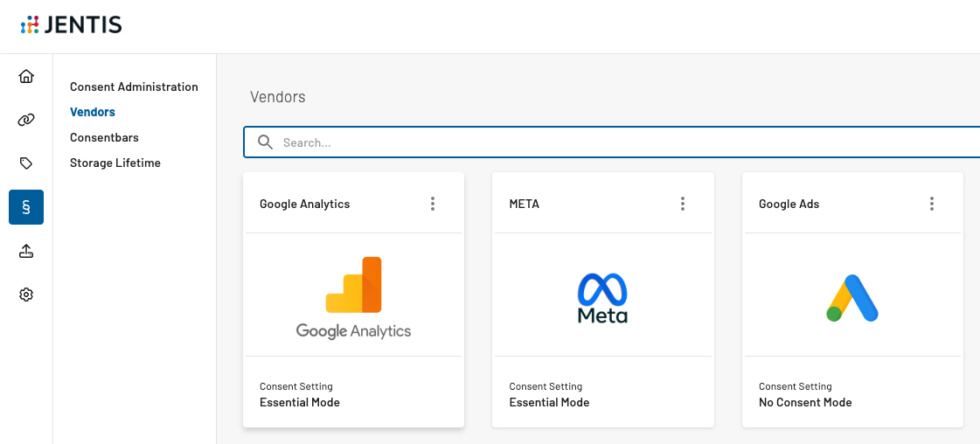This screenshot has height=444, width=980.
Task: Open Google Analytics card three-dot menu
Action: [x=433, y=204]
